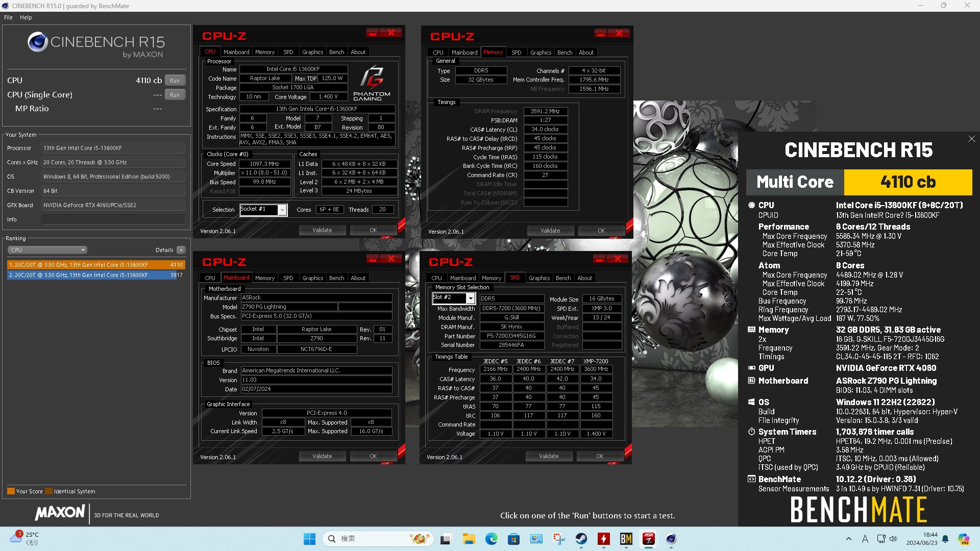
Task: Select ranking entry with score 4110
Action: coord(96,265)
